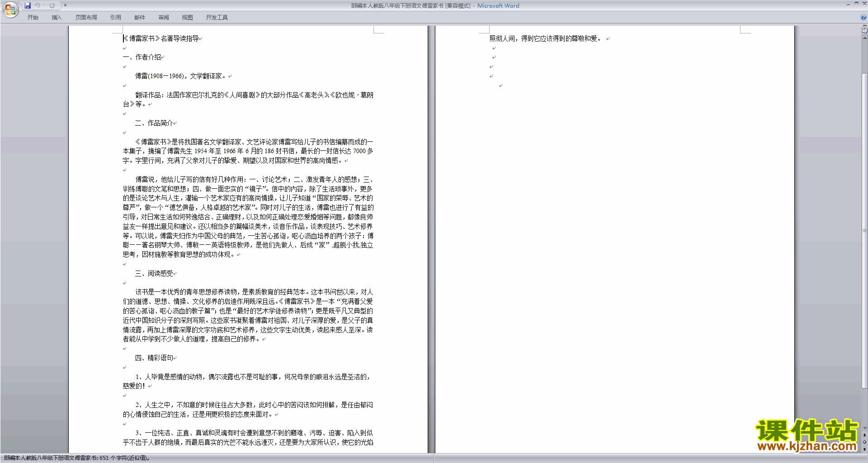Go to the next page with double-down arrow
The width and height of the screenshot is (868, 463).
[x=864, y=449]
